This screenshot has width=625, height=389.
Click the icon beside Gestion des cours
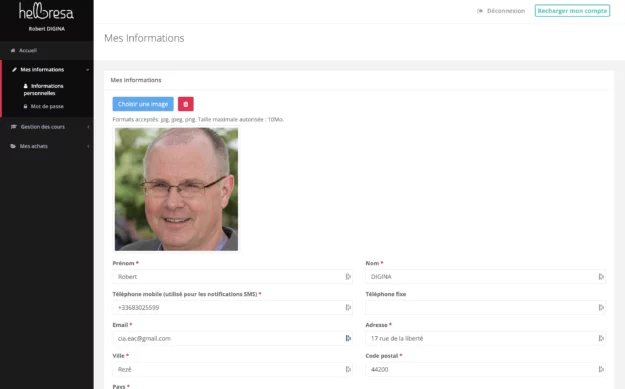14,127
